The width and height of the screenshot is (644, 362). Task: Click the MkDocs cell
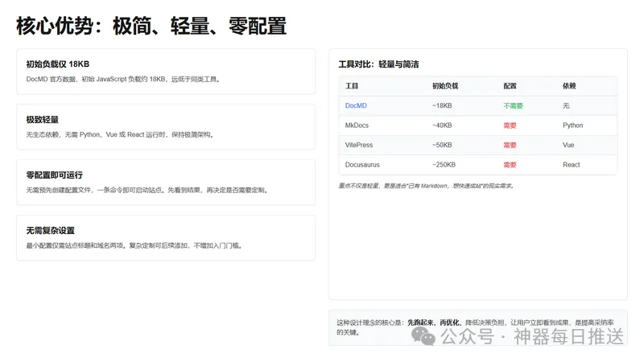tap(357, 125)
